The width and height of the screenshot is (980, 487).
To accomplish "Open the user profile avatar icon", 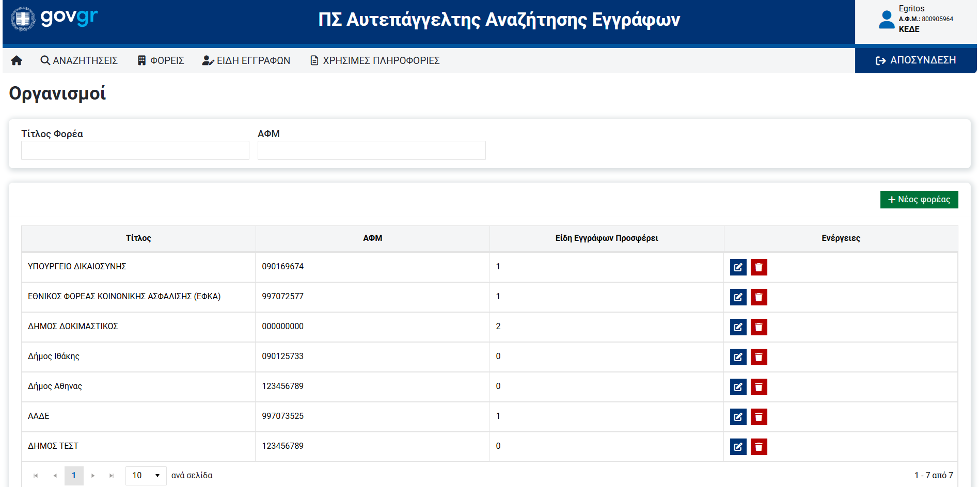I will (887, 20).
